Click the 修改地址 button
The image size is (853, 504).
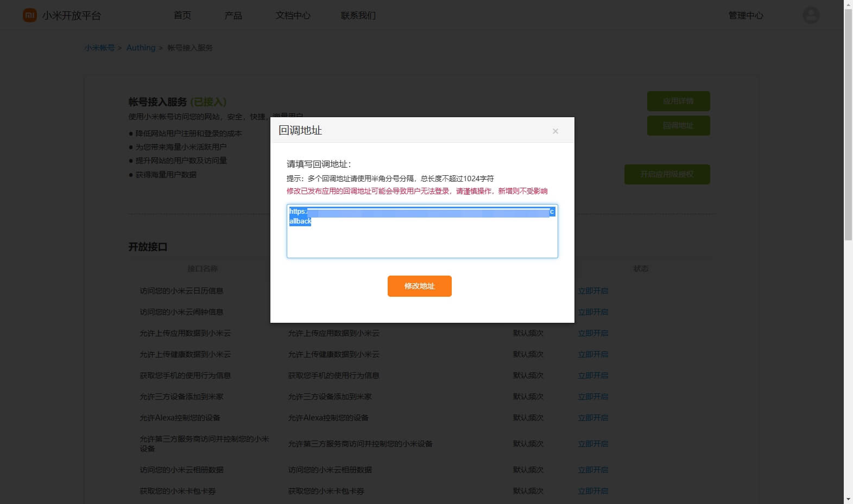[419, 286]
